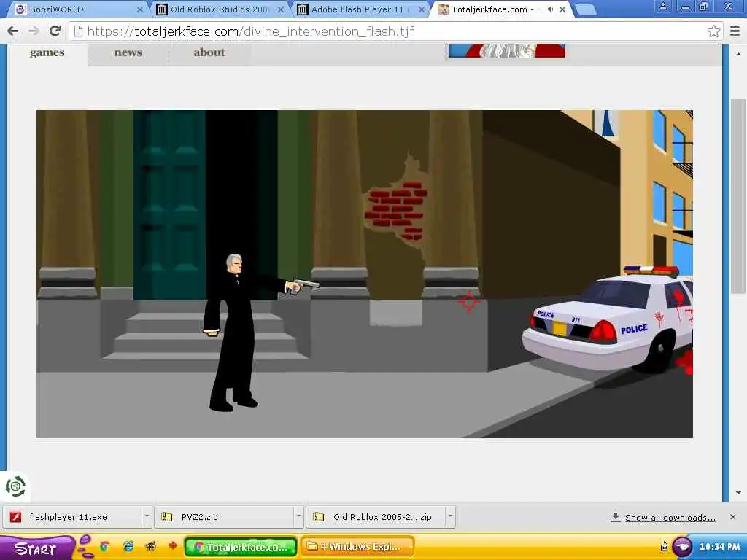Reload the current page
Image resolution: width=747 pixels, height=560 pixels.
55,31
